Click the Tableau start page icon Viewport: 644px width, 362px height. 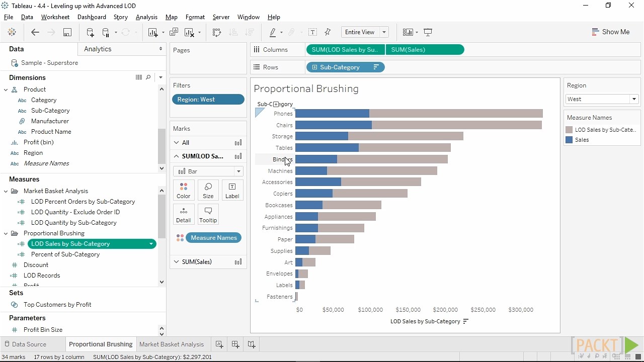[12, 32]
